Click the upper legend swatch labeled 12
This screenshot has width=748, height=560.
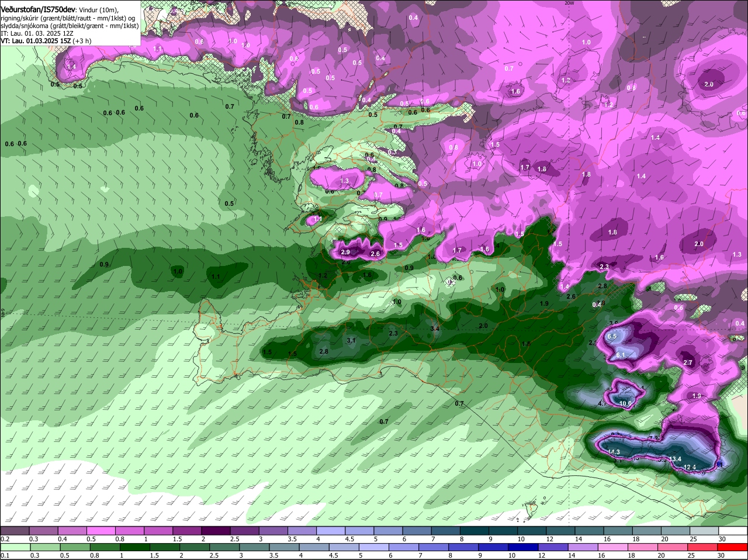coord(561,530)
